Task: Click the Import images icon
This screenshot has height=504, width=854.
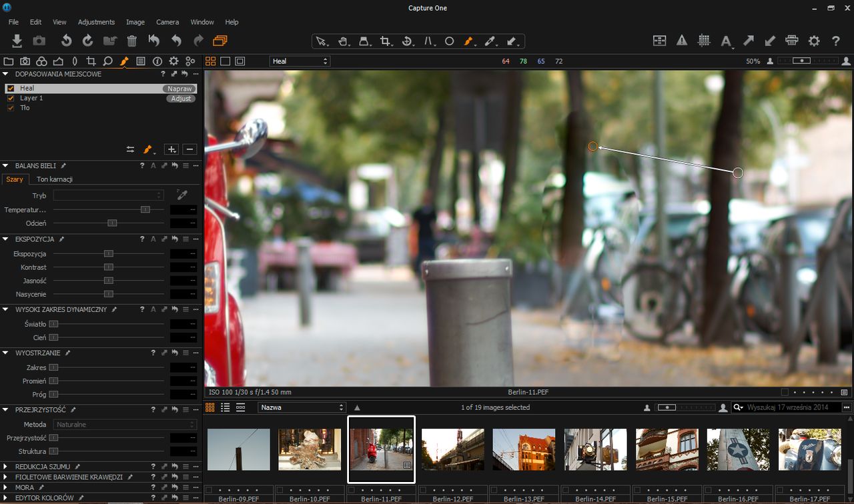Action: (x=17, y=41)
